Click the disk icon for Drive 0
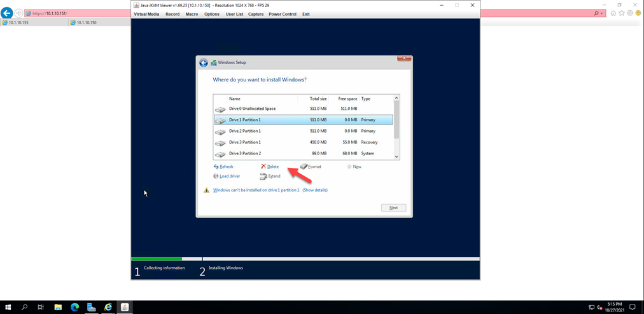 [x=221, y=109]
